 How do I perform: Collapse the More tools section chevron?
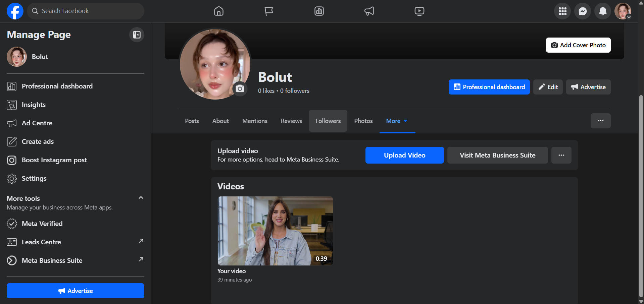click(x=141, y=198)
